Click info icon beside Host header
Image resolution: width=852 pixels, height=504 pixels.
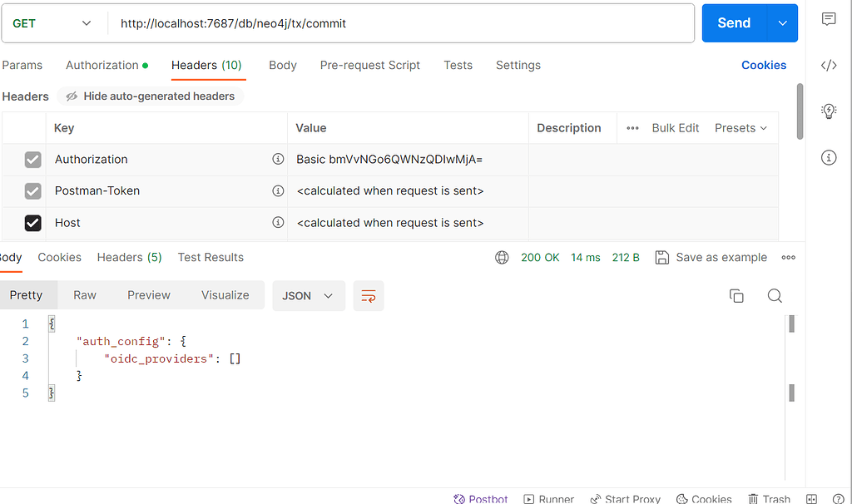[278, 222]
